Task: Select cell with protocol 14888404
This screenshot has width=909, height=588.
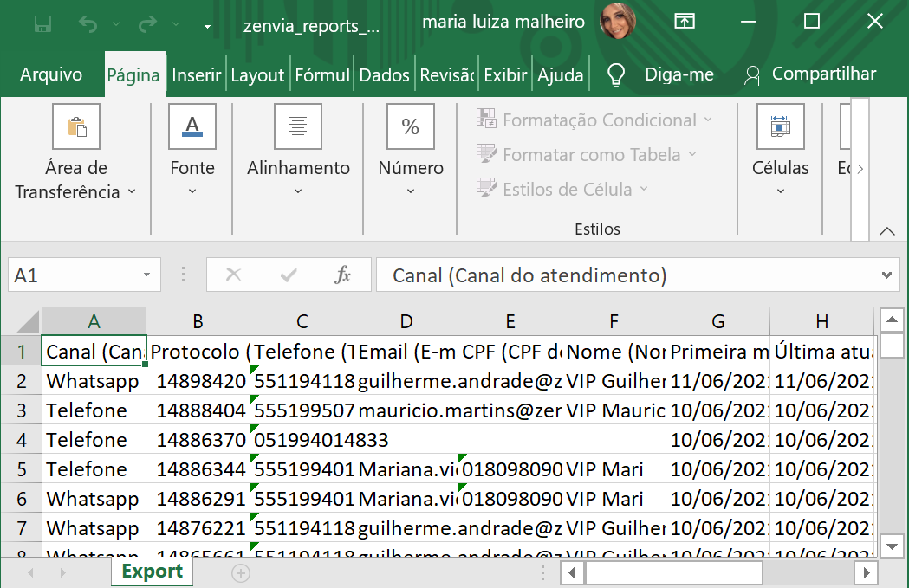Action: (x=198, y=410)
